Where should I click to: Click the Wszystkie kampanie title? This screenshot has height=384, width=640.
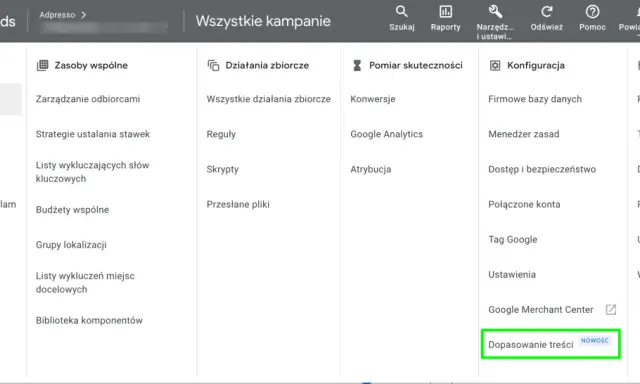(x=263, y=21)
